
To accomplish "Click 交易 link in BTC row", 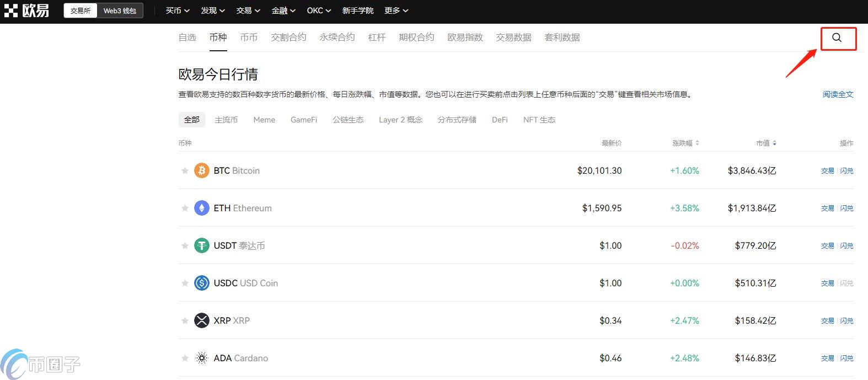I will coord(828,171).
